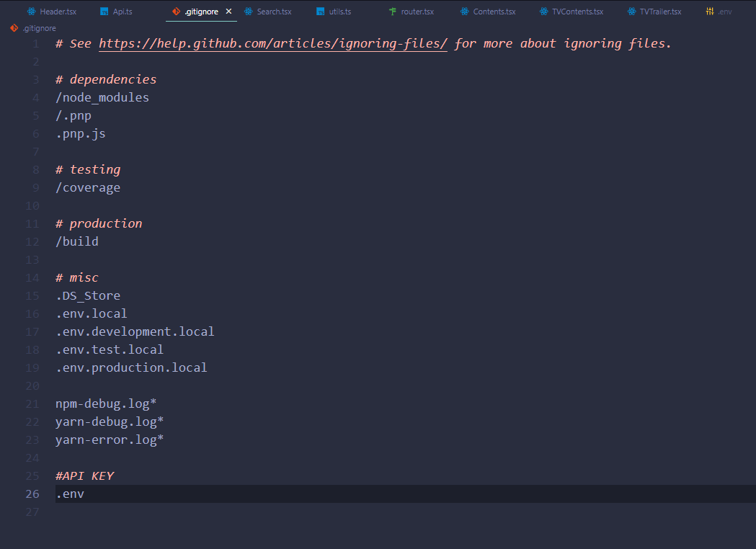Open the help.github.com ignoring-files link
The width and height of the screenshot is (756, 549).
tap(273, 44)
